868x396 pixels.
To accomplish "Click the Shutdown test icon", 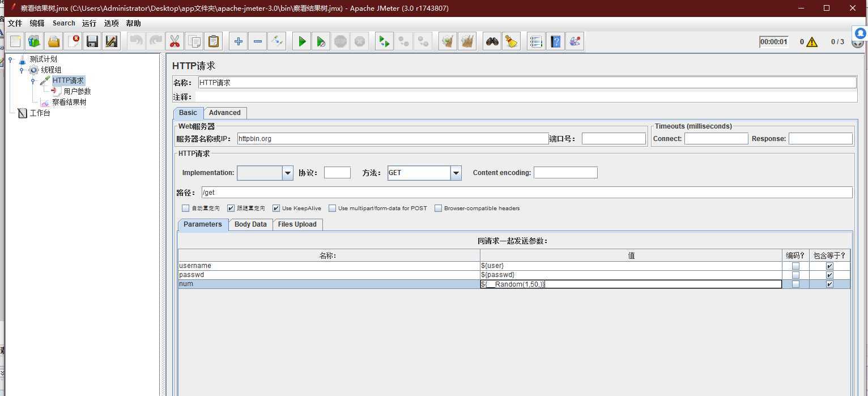I will click(x=360, y=41).
